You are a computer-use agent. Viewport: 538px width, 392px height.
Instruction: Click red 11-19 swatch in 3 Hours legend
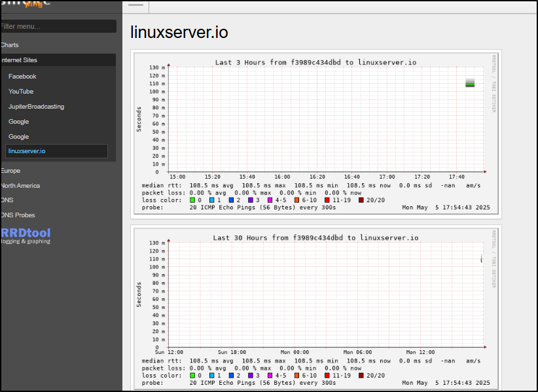point(327,200)
